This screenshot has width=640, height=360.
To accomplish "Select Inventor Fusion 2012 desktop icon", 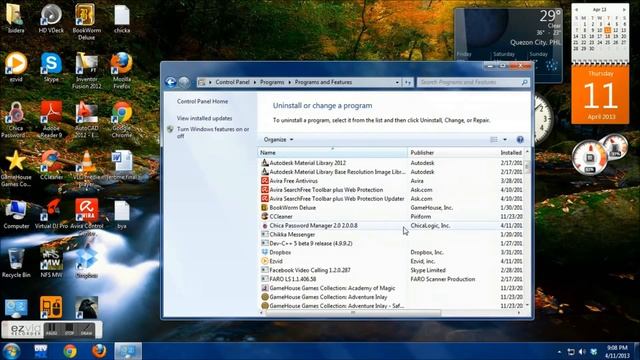I will tap(87, 71).
